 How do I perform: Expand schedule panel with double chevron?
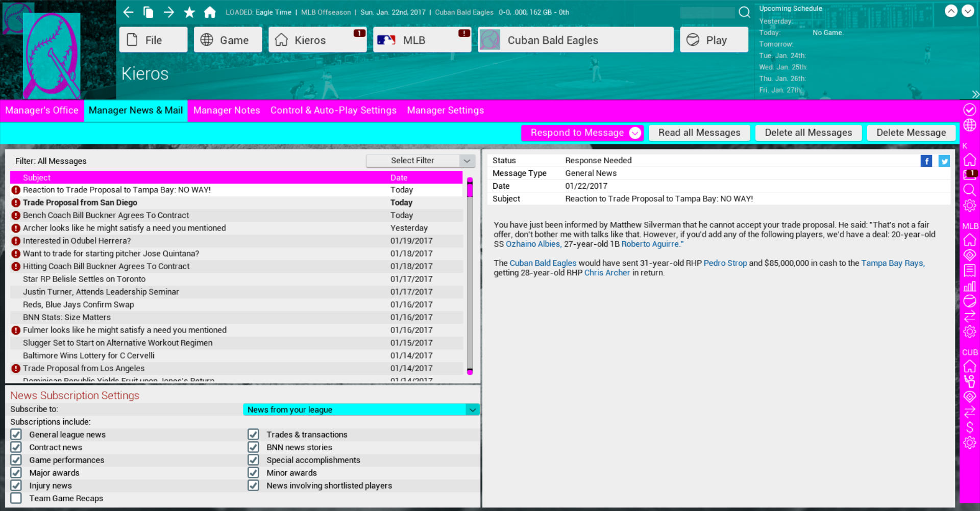(975, 94)
